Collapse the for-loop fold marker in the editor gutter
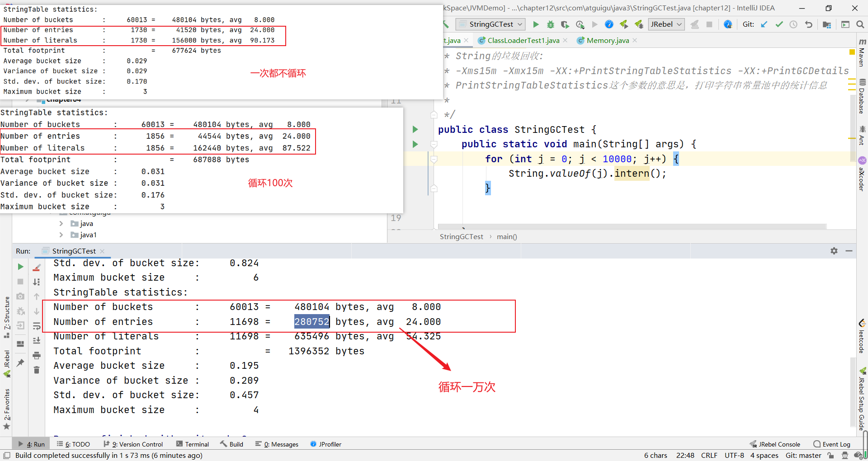868x461 pixels. (x=434, y=159)
